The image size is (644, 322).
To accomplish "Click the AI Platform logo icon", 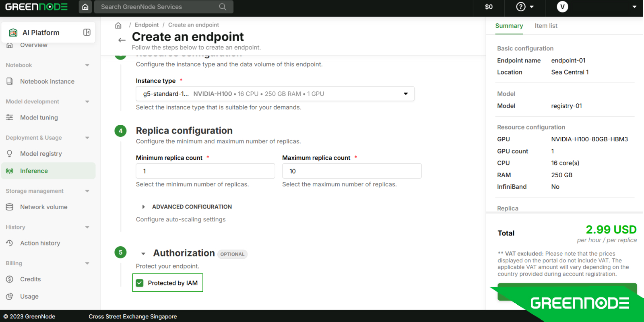I will (13, 33).
